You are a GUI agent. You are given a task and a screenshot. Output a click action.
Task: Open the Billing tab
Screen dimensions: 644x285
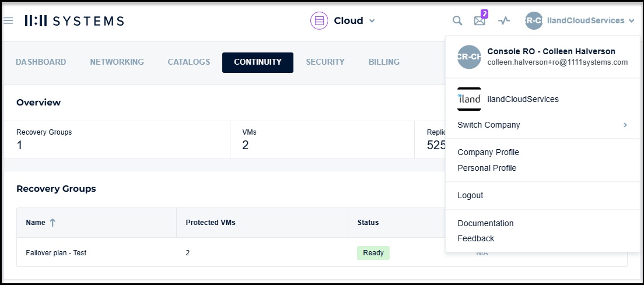[x=384, y=62]
